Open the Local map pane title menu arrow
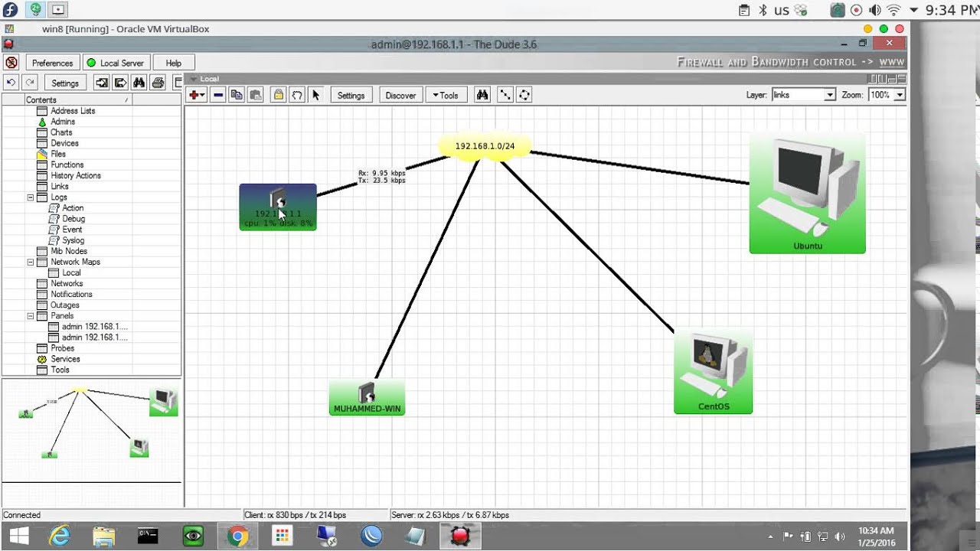The height and width of the screenshot is (551, 980). point(194,79)
